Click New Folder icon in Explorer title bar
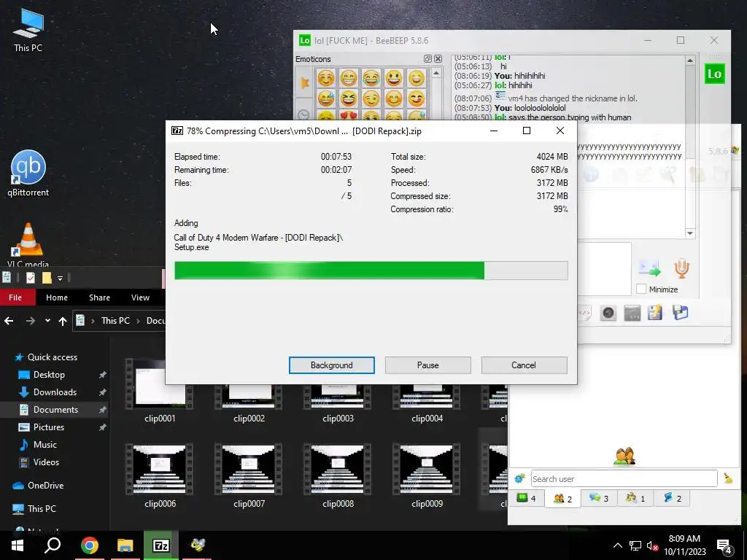This screenshot has width=747, height=560. point(46,278)
